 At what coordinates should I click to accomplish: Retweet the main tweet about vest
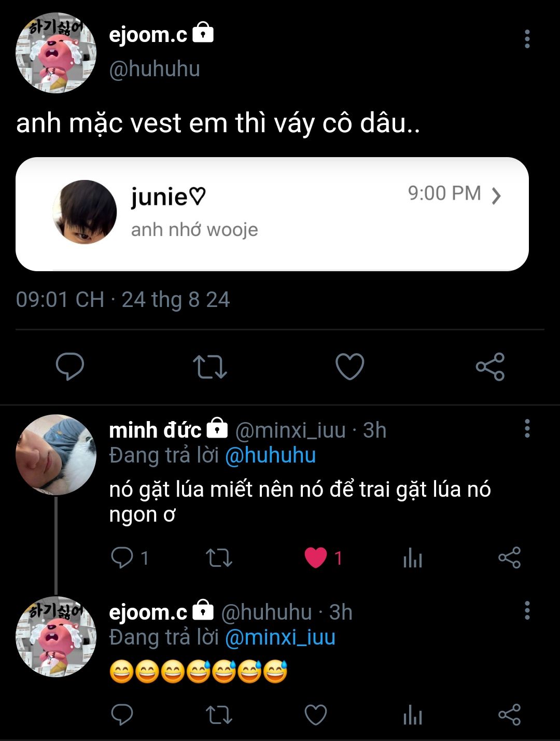(209, 366)
